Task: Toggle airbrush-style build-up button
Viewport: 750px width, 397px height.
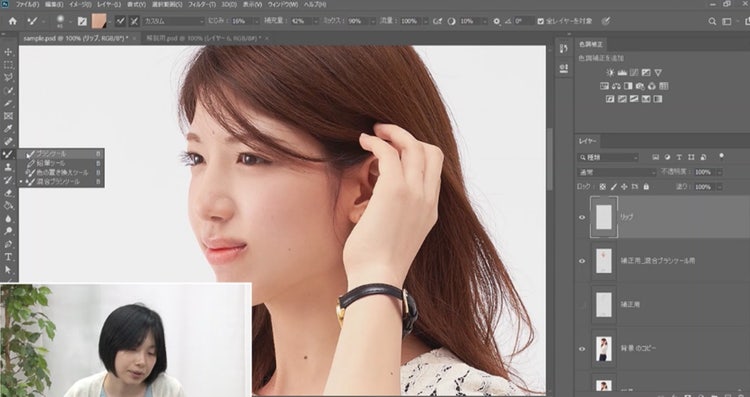Action: (x=437, y=21)
